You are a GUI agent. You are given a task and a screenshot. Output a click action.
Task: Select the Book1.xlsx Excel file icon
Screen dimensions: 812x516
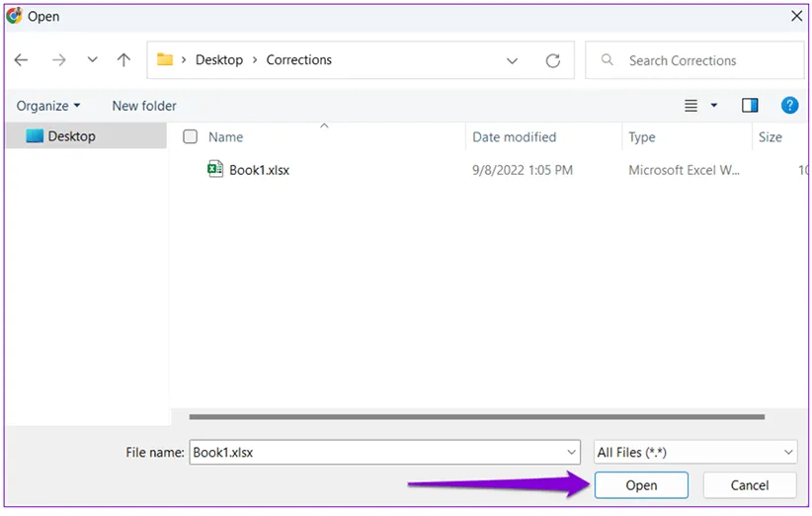click(x=214, y=169)
